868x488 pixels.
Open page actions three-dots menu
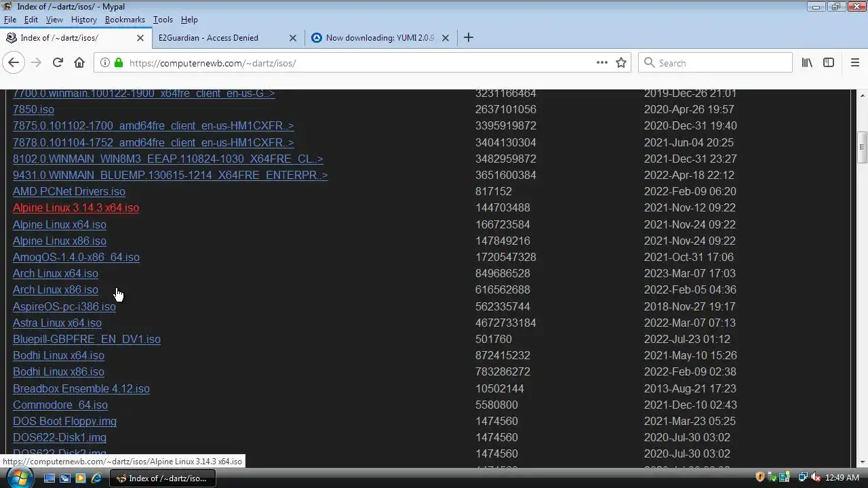601,62
